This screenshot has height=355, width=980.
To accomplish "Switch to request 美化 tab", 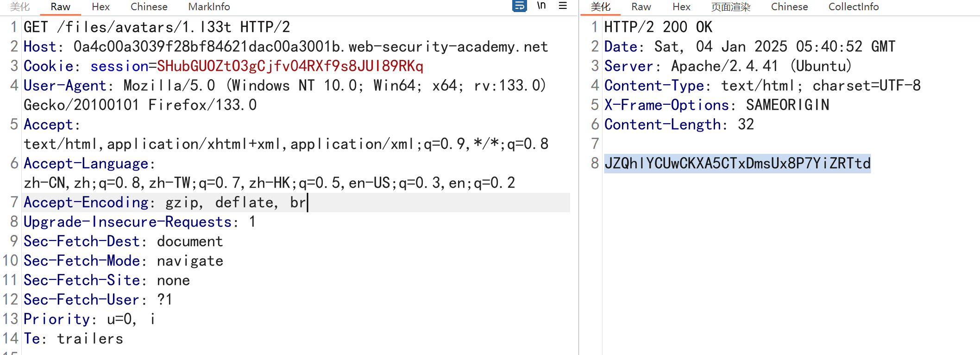I will point(20,7).
